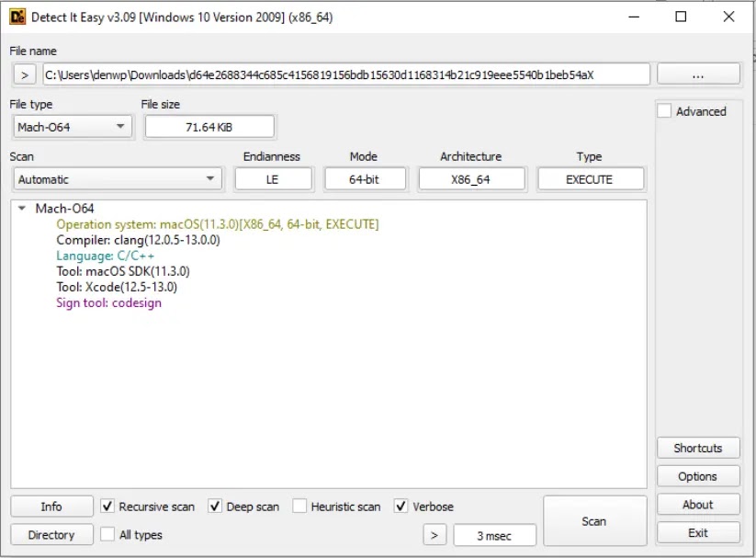Click the Type EXECUTE button

click(x=590, y=179)
